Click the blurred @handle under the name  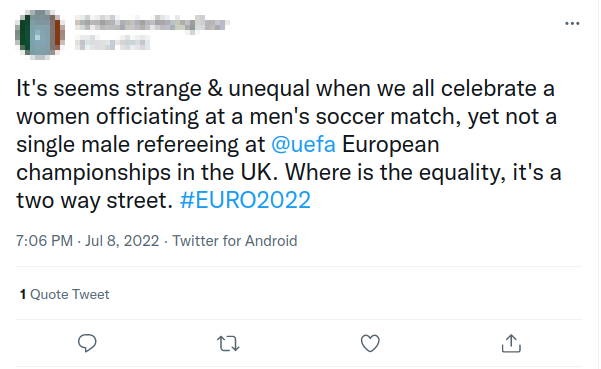[112, 43]
